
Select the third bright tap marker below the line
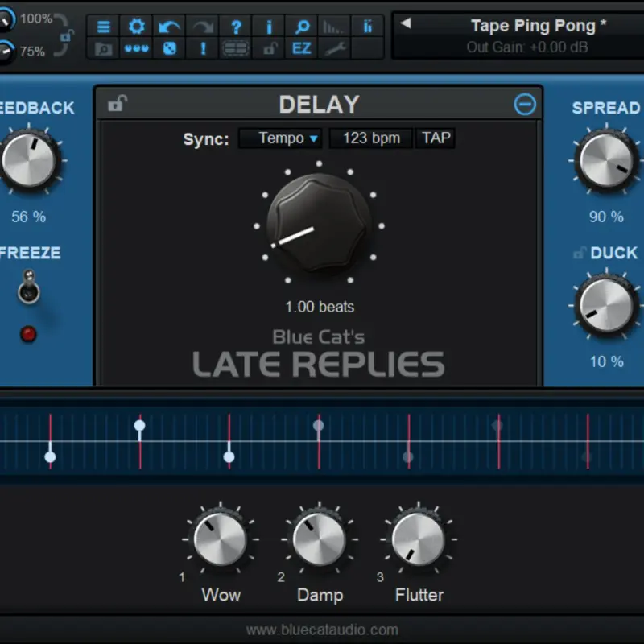pyautogui.click(x=229, y=456)
